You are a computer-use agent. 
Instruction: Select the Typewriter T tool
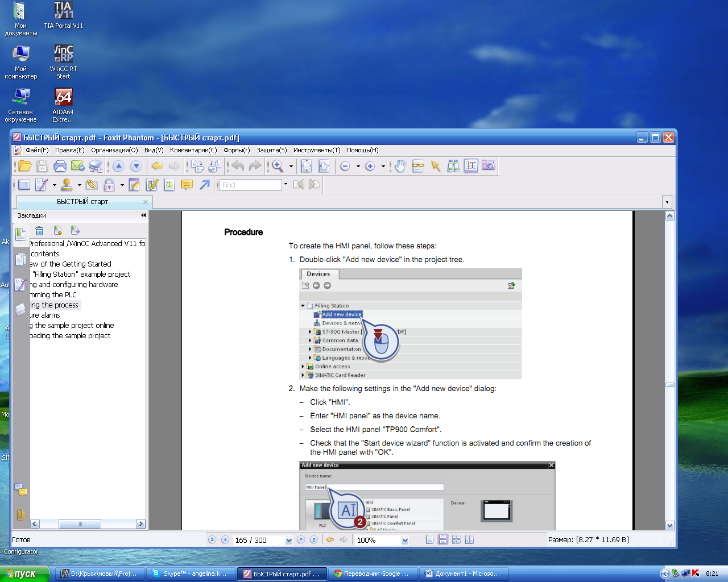coord(169,184)
